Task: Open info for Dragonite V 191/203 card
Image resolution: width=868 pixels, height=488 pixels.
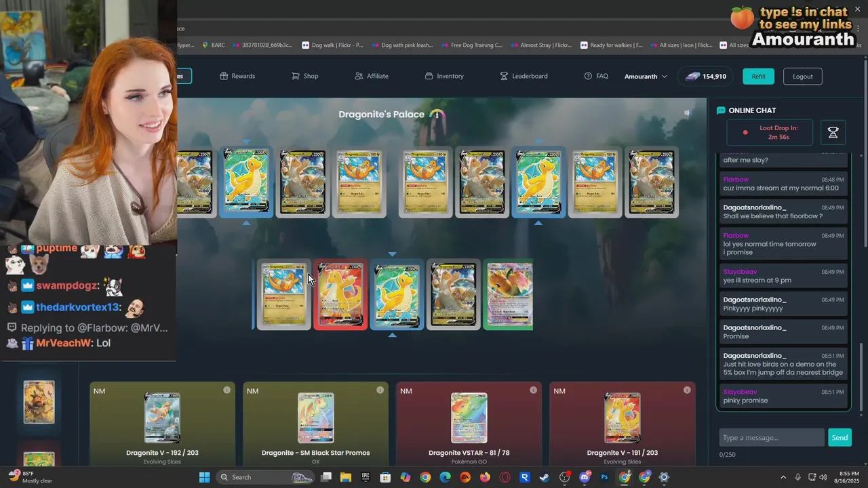Action: (687, 390)
